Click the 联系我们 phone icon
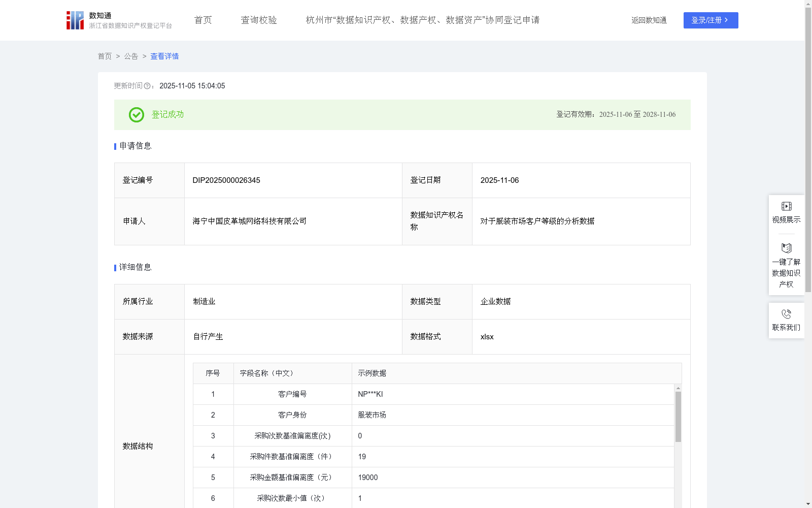Image resolution: width=812 pixels, height=508 pixels. [x=787, y=314]
